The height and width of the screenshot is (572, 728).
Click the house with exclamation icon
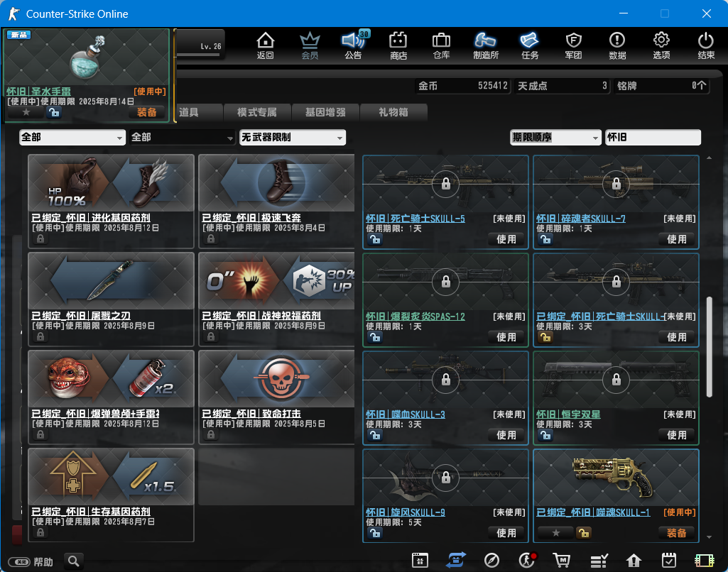[634, 561]
